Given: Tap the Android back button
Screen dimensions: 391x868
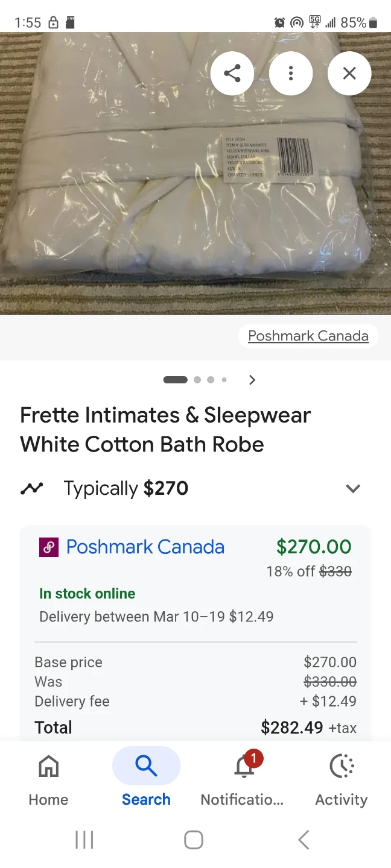Looking at the screenshot, I should click(x=304, y=840).
